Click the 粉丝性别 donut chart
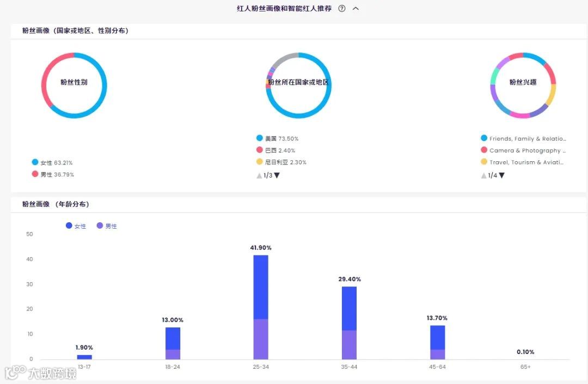 pos(74,85)
